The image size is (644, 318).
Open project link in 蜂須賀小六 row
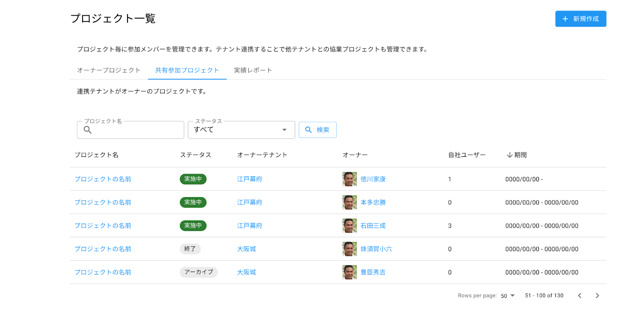click(103, 249)
